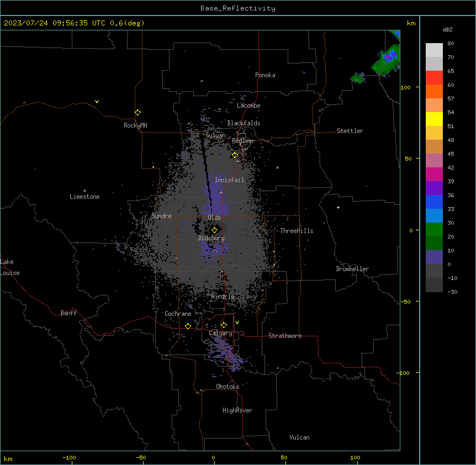Pick the slate purple 0-10 dBZ legend color
Viewport: 476px width, 465px height.
(434, 257)
